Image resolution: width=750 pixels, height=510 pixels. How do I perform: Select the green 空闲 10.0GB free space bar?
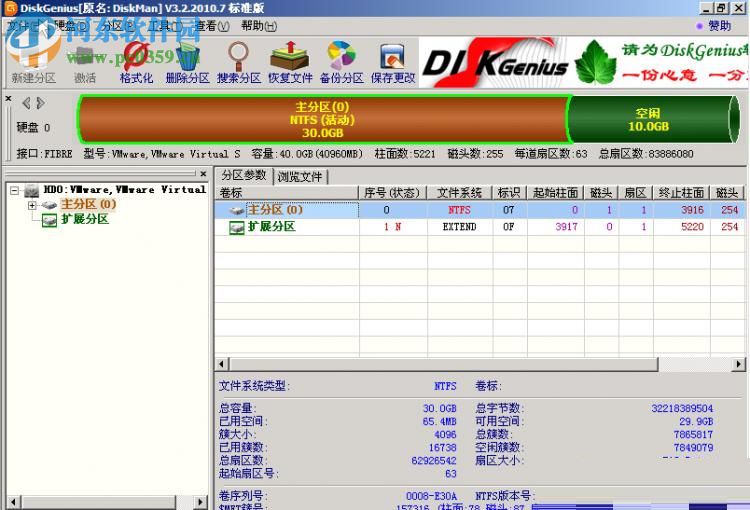tap(651, 120)
